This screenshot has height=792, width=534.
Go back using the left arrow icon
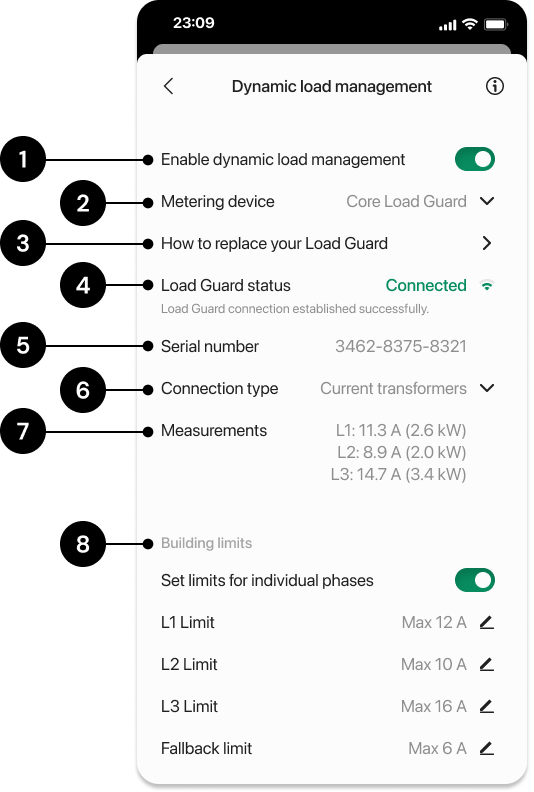(x=169, y=86)
